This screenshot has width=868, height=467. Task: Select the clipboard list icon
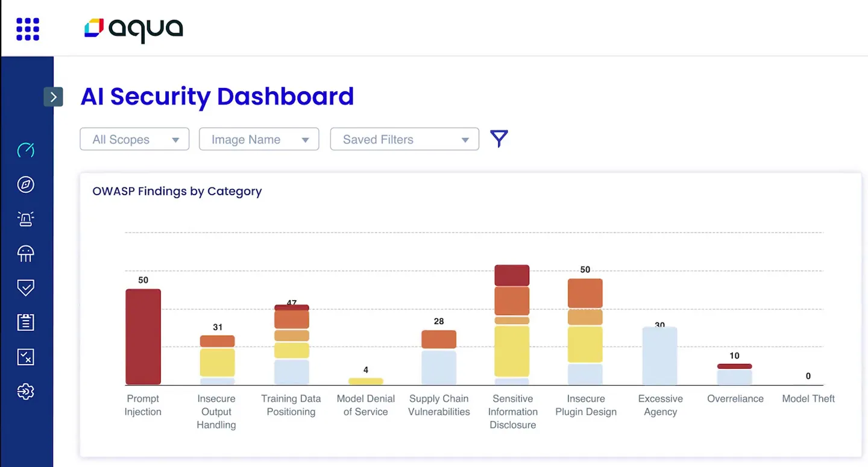tap(25, 322)
